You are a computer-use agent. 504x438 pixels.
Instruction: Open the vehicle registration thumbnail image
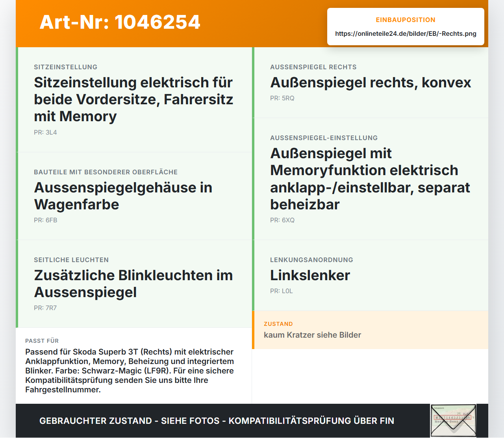click(x=453, y=421)
